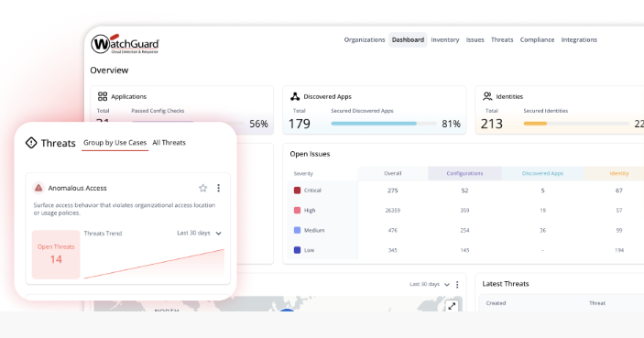This screenshot has height=338, width=644.
Task: Switch to All Threats tab
Action: pos(169,143)
